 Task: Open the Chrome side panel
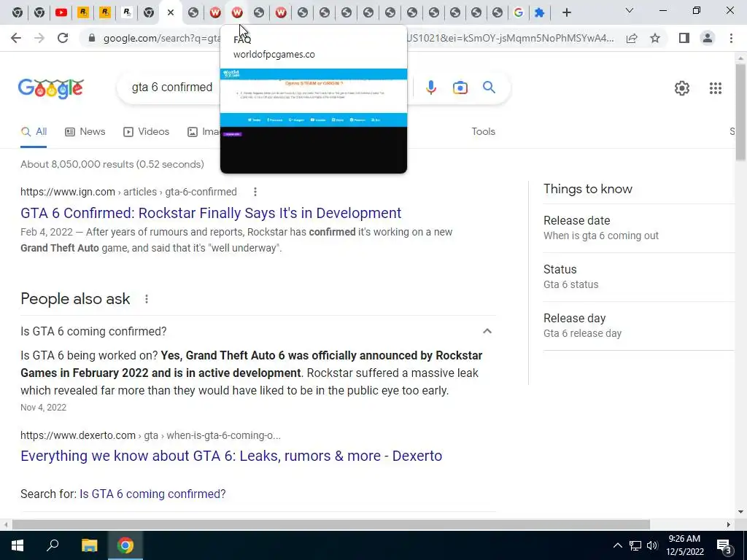point(684,38)
